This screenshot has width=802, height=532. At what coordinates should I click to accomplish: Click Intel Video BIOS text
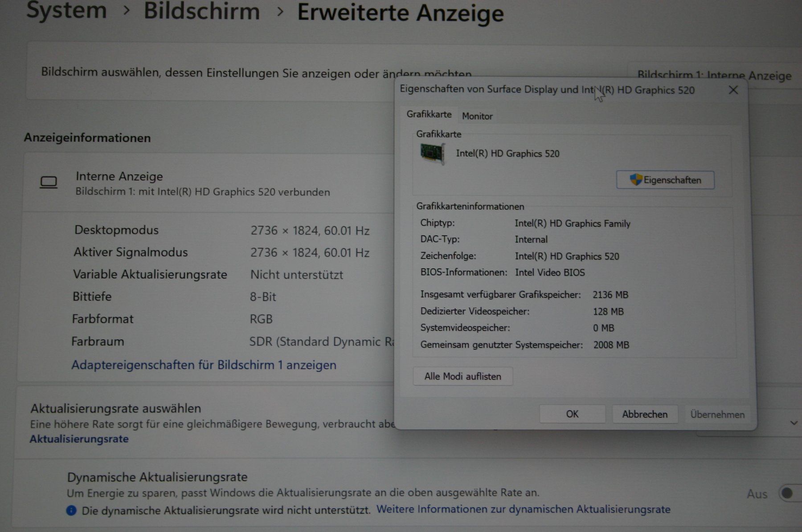tap(550, 272)
